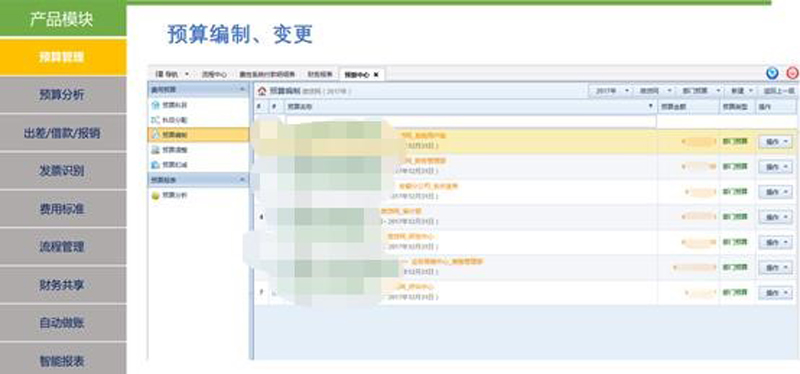Click the blue round arrow icon top right
The image size is (800, 374).
click(x=772, y=73)
